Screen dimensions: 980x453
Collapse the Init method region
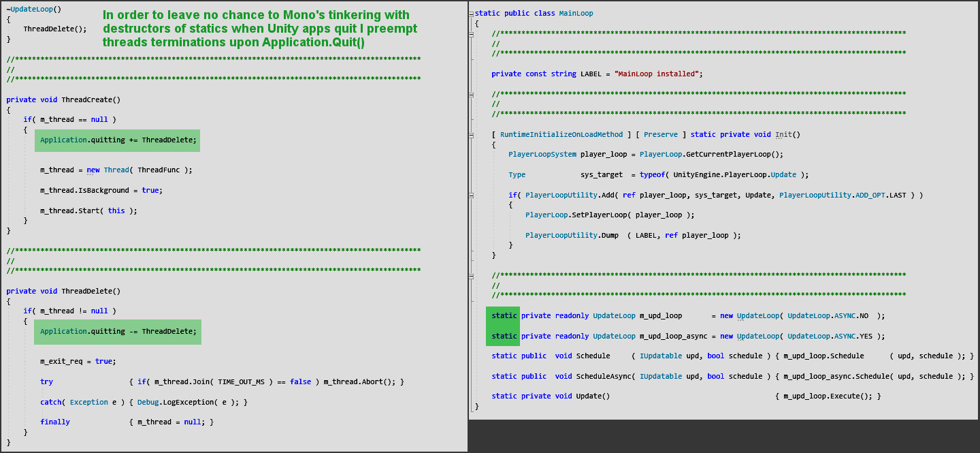(470, 134)
